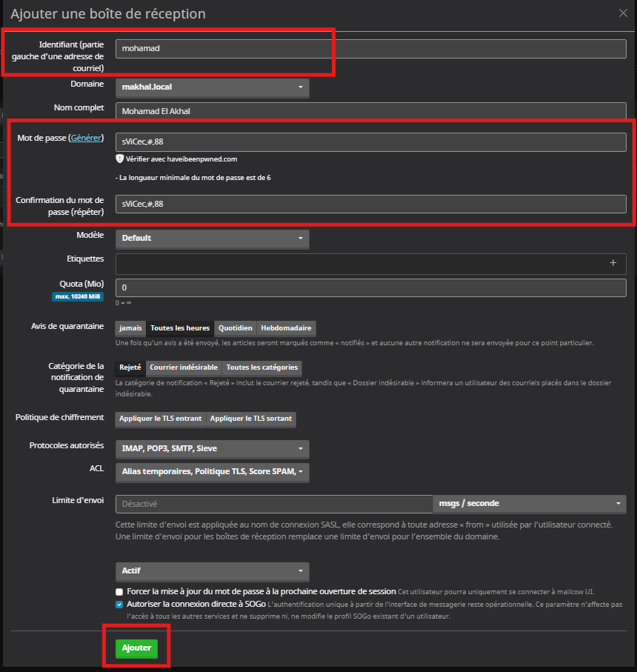
Task: Select Courrier indésirable notification category
Action: click(x=184, y=367)
